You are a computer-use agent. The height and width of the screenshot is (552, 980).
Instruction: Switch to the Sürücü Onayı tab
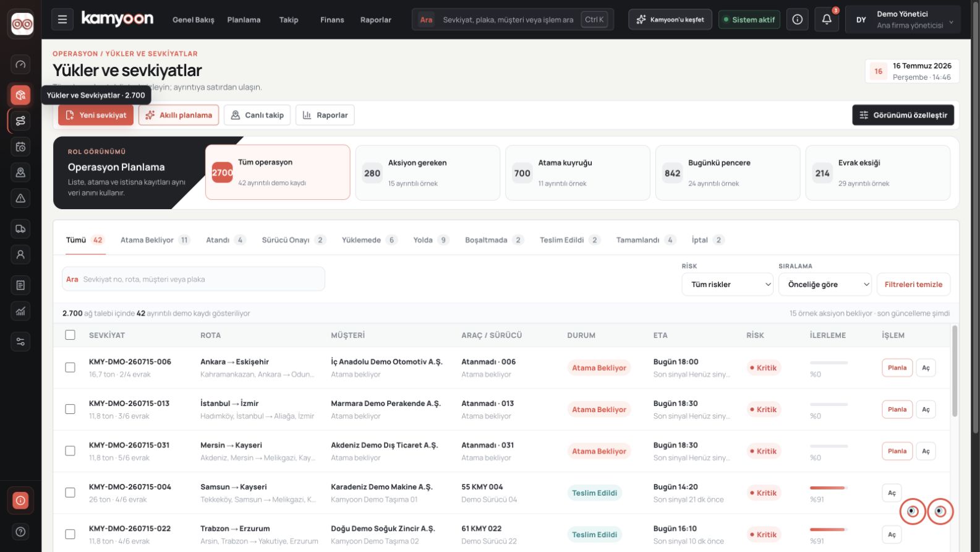tap(293, 240)
